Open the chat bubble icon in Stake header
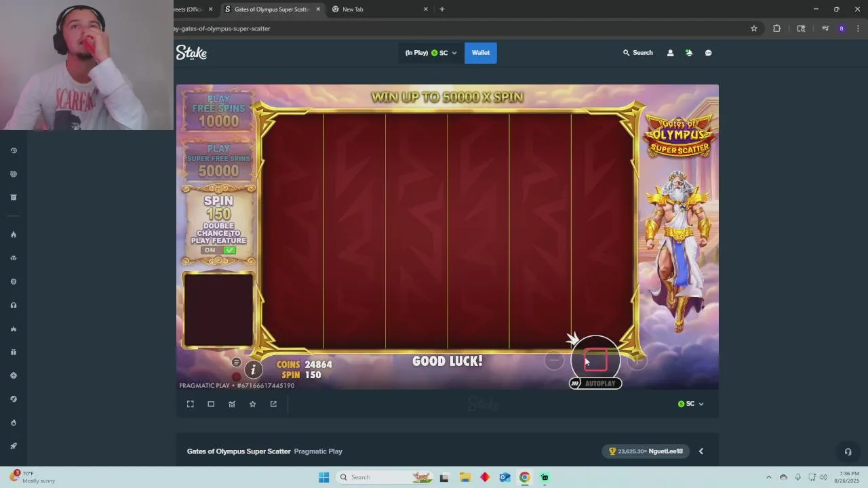The image size is (868, 488). 708,53
